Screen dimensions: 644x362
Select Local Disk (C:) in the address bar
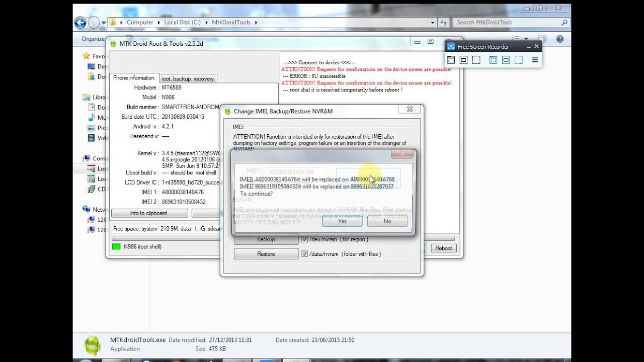click(x=182, y=23)
